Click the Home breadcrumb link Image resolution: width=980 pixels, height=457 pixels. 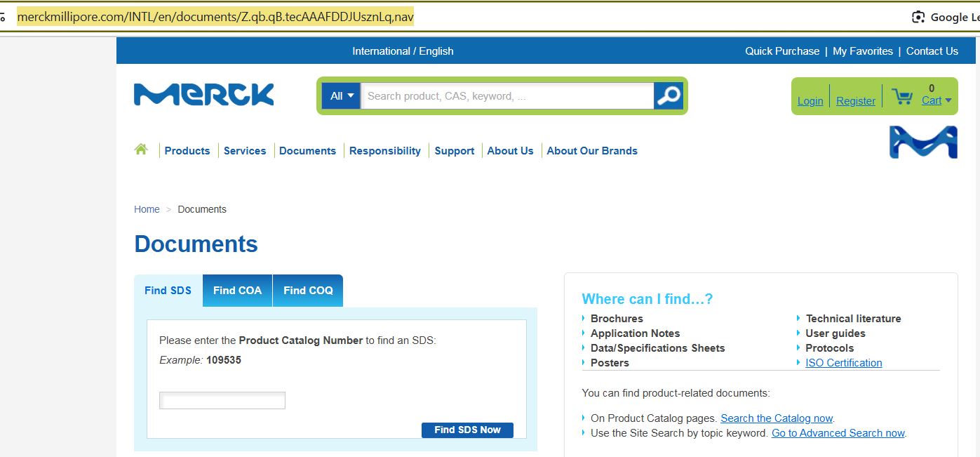[x=147, y=209]
